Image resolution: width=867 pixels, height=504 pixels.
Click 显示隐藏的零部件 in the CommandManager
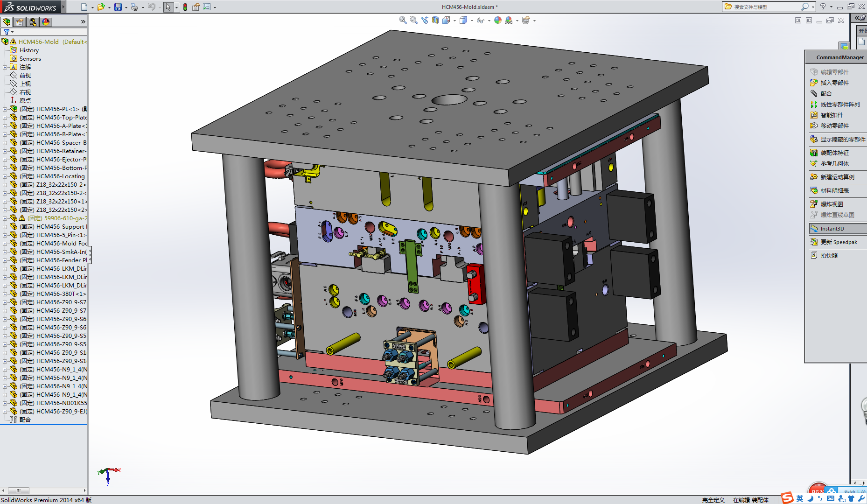pos(838,139)
